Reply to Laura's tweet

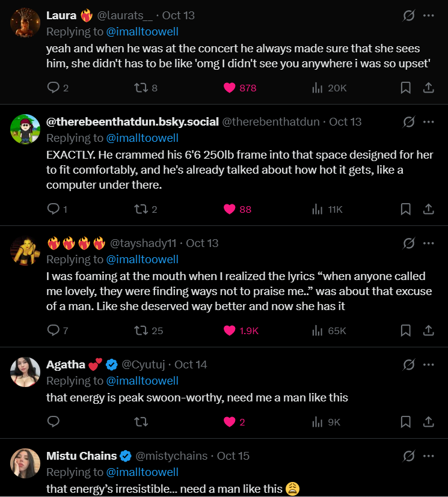(x=53, y=88)
